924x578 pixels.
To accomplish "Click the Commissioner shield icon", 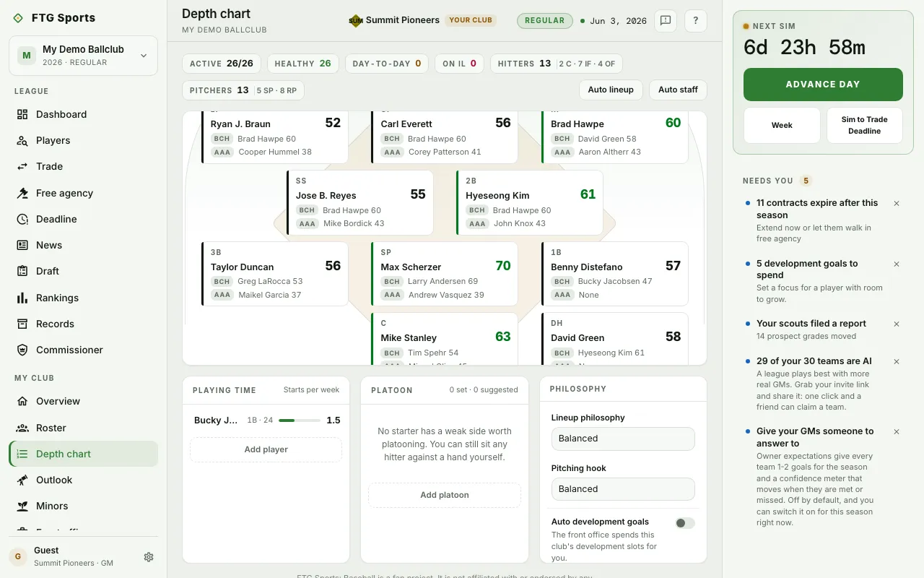I will tap(22, 350).
